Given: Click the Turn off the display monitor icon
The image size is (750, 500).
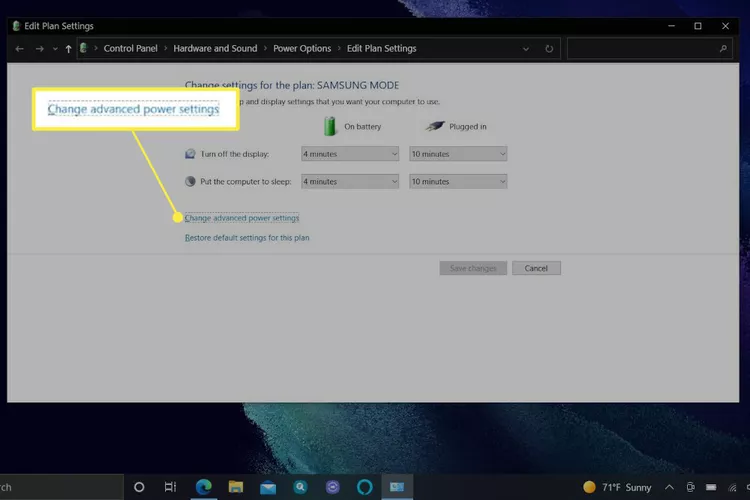Looking at the screenshot, I should point(190,154).
